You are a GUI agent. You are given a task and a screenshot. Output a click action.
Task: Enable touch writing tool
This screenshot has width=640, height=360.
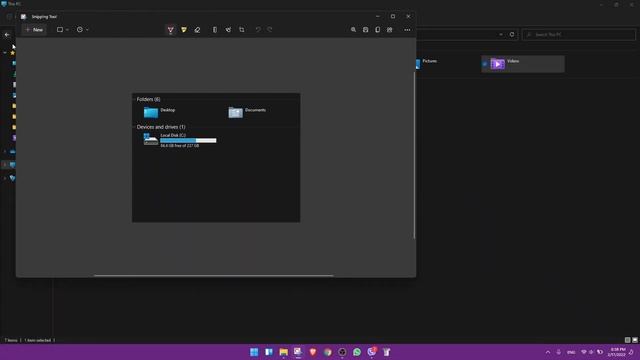(228, 30)
